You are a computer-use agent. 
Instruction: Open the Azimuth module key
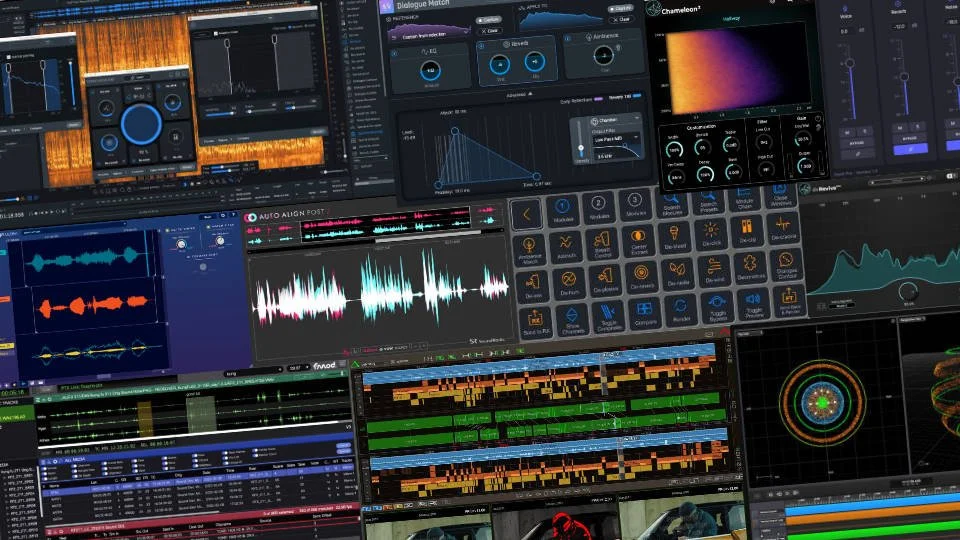tap(566, 247)
